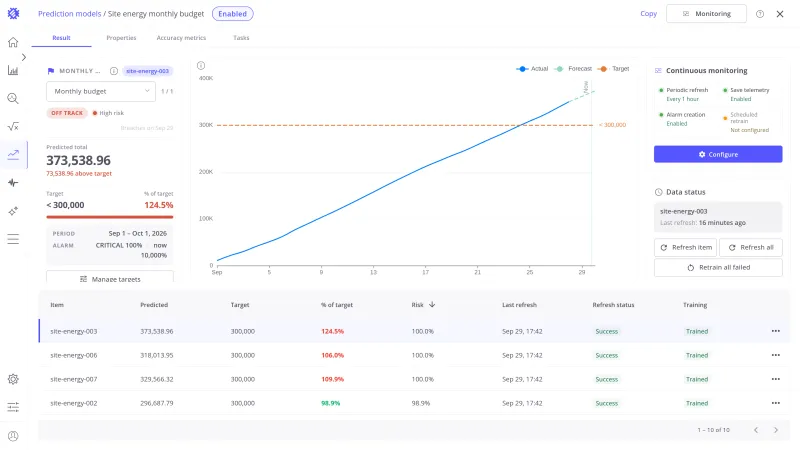Click the 98.9% of target value
The height and width of the screenshot is (450, 800).
tap(331, 403)
